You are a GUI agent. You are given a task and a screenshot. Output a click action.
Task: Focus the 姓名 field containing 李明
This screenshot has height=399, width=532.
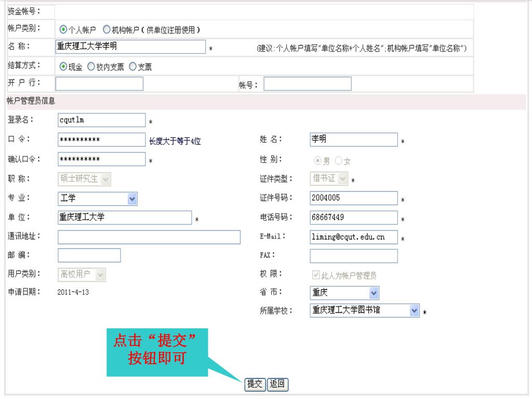pos(354,139)
